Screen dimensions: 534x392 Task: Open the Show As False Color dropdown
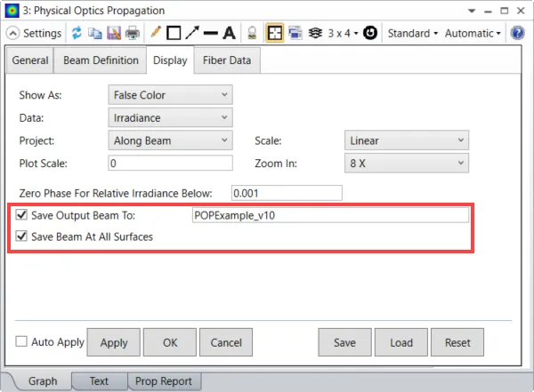tap(170, 94)
